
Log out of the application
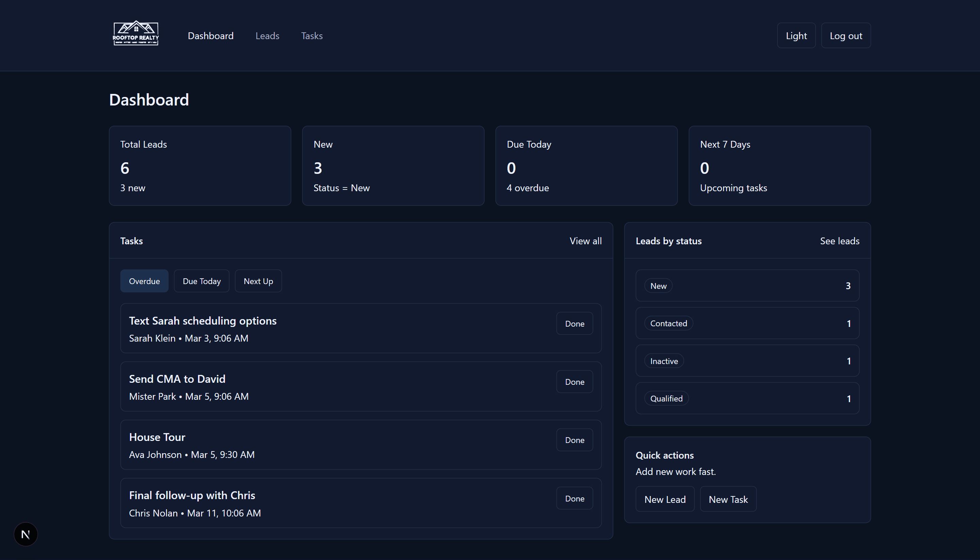click(845, 35)
